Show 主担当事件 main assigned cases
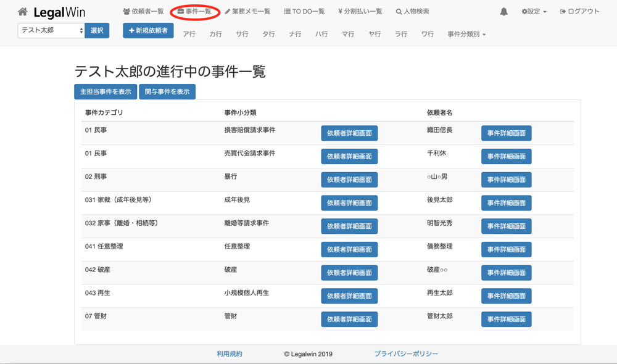Image resolution: width=617 pixels, height=364 pixels. coord(106,91)
